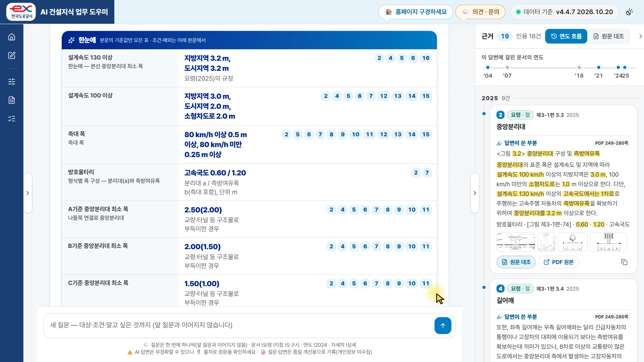Click citation badge 10 in B기준 row
The image size is (644, 362).
pyautogui.click(x=412, y=246)
